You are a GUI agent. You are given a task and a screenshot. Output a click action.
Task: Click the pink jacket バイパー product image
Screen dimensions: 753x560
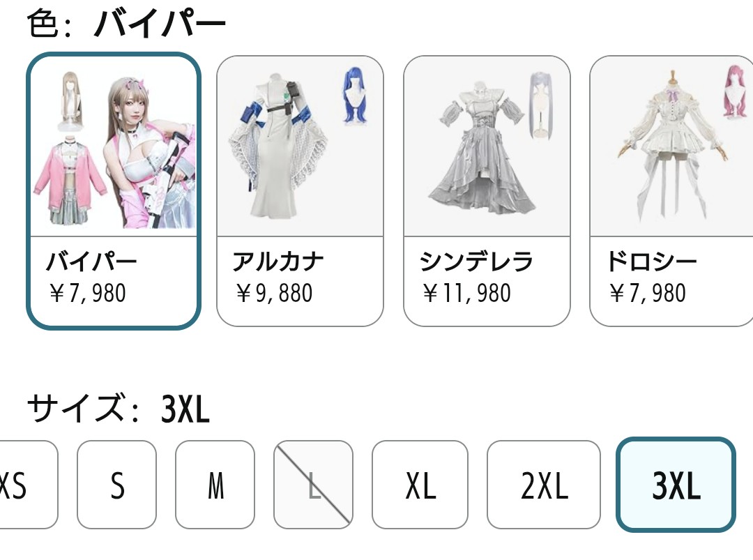point(114,146)
